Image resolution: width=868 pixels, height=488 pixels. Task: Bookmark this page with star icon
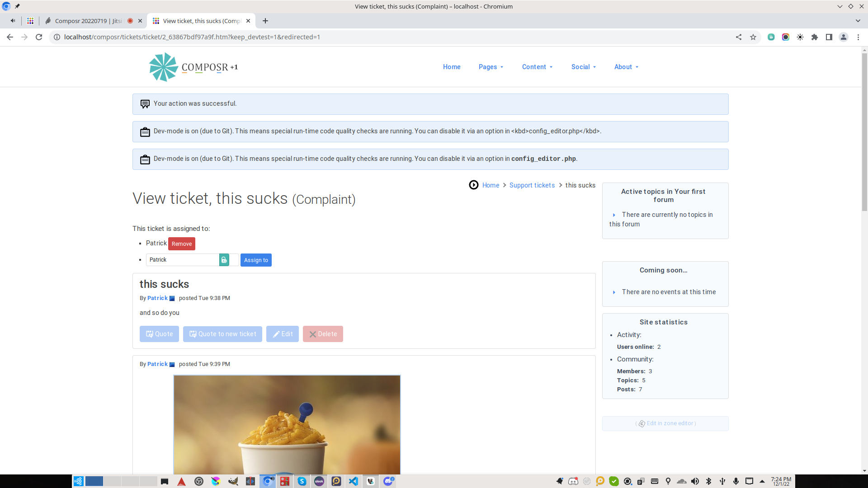pos(753,37)
